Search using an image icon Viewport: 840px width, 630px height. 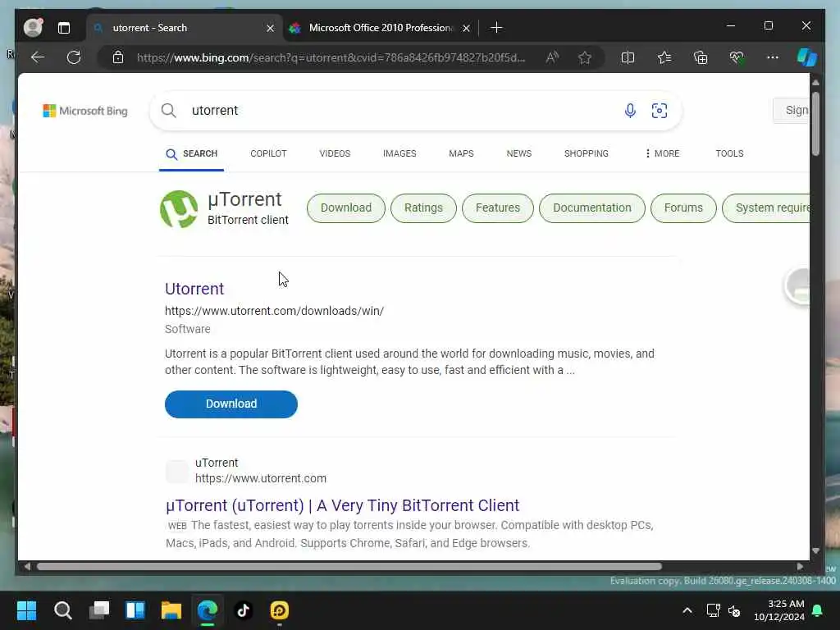point(660,111)
